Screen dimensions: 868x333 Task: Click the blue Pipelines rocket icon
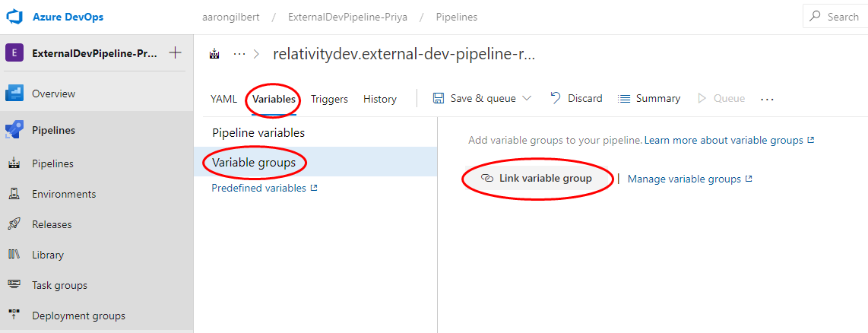[x=14, y=130]
